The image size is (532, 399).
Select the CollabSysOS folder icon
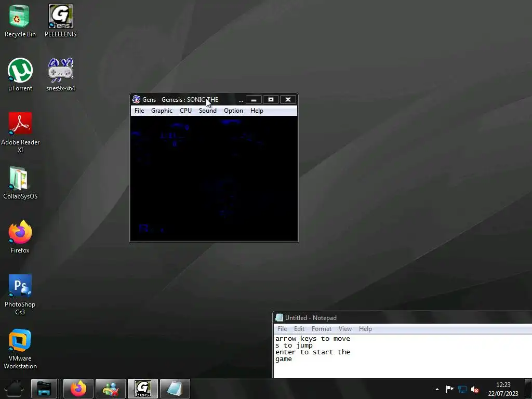click(20, 183)
